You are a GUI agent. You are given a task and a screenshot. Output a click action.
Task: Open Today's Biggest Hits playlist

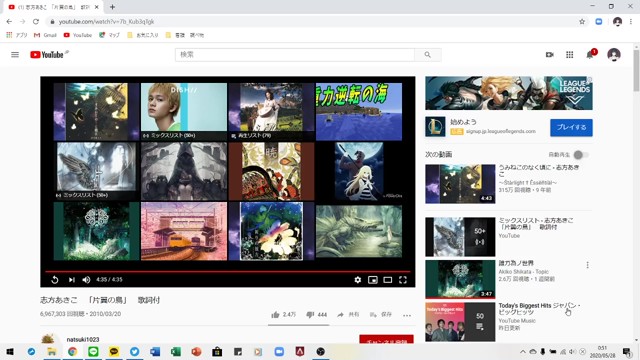tap(539, 309)
